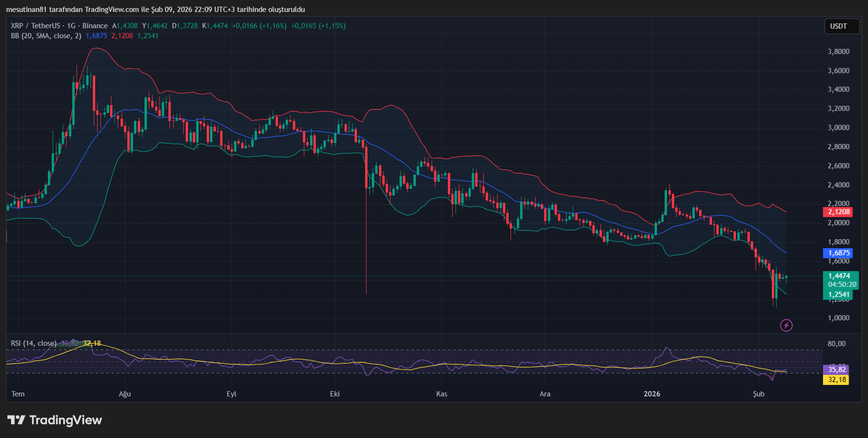Select the RSI (14, close) indicator
Image resolution: width=868 pixels, height=438 pixels.
pyautogui.click(x=33, y=343)
